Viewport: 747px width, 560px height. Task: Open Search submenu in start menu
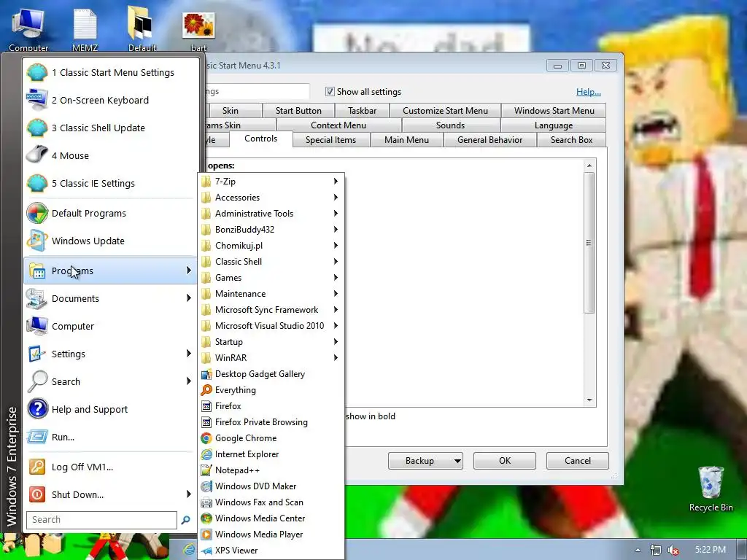coord(110,381)
